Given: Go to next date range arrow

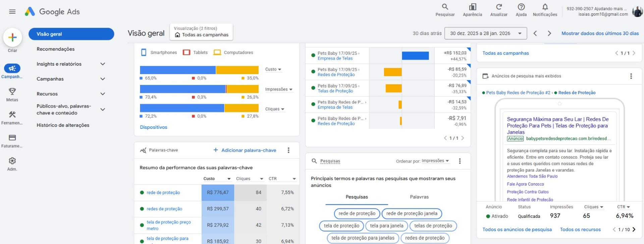Looking at the screenshot, I should coord(549,33).
